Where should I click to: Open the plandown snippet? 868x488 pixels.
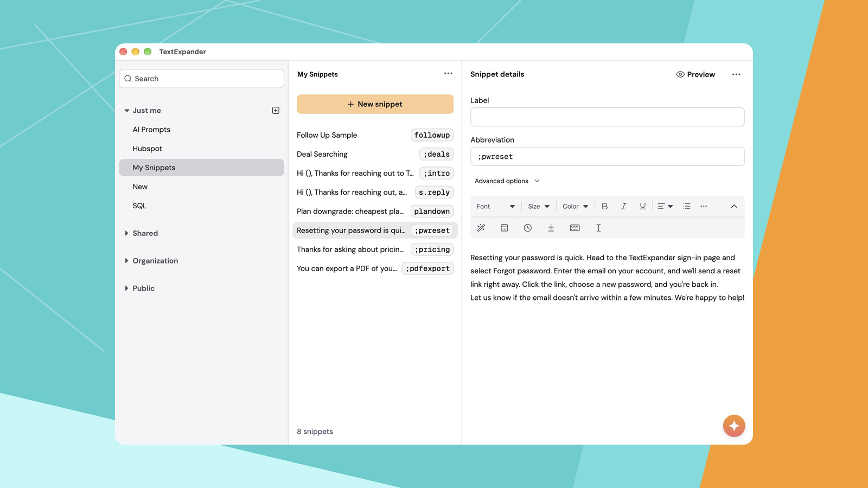point(375,211)
